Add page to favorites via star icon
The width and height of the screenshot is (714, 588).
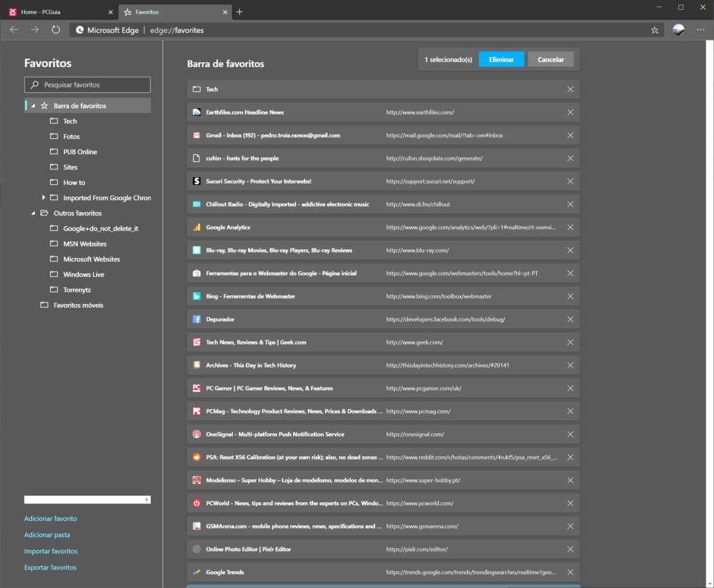(655, 30)
